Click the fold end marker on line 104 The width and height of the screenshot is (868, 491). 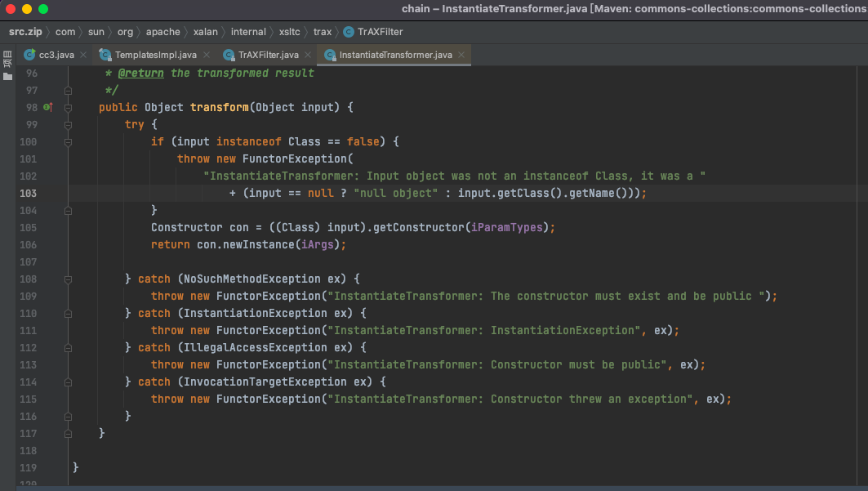tap(68, 210)
